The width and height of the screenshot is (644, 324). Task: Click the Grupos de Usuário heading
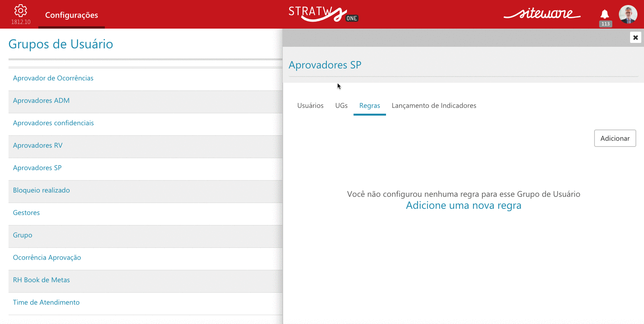[x=61, y=44]
